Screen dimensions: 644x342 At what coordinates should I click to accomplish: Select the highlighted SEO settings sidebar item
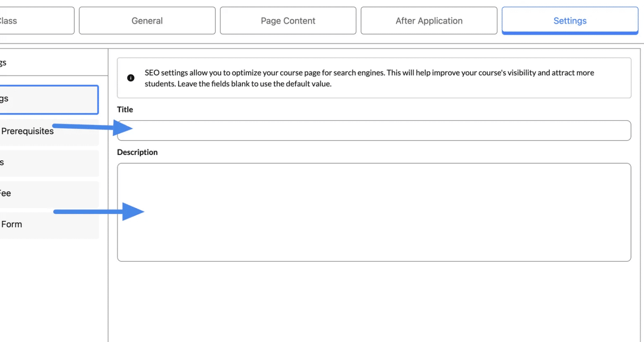click(x=49, y=99)
